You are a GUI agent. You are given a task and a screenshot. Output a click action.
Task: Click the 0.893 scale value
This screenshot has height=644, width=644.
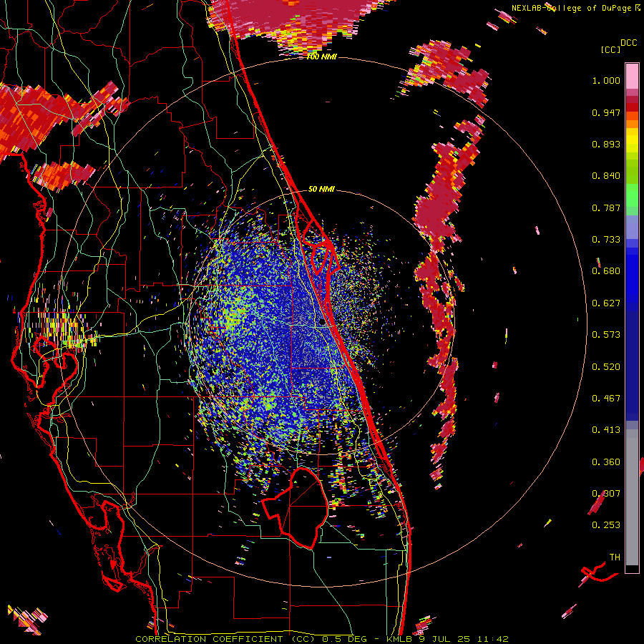(606, 144)
